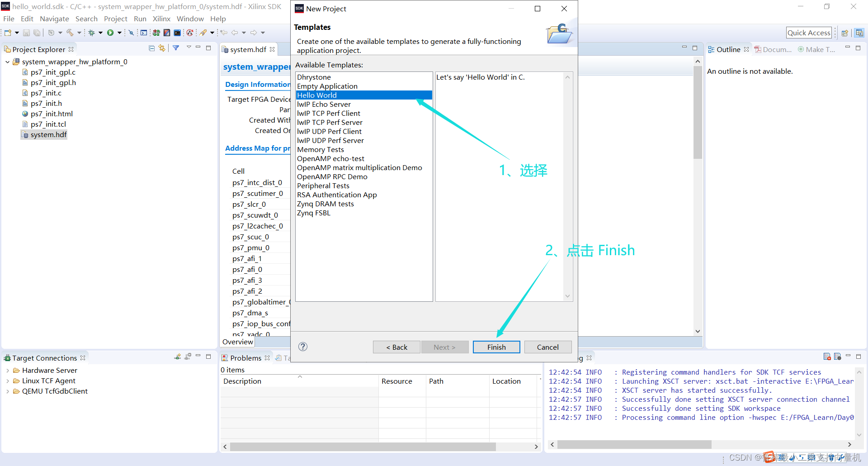868x466 pixels.
Task: Switch to the Problems tab
Action: pyautogui.click(x=245, y=358)
